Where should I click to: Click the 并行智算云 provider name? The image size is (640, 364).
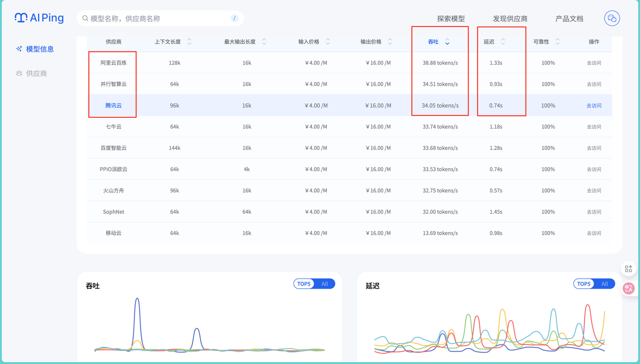[x=113, y=84]
